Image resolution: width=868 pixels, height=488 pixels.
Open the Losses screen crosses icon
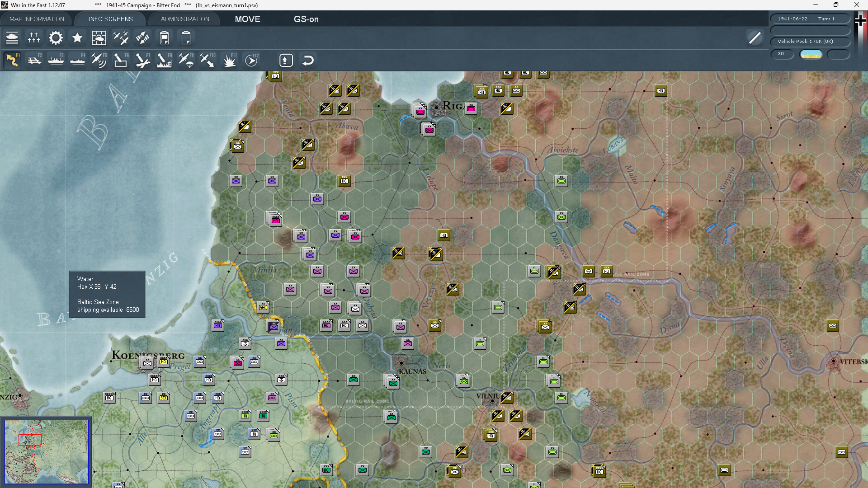(x=34, y=38)
